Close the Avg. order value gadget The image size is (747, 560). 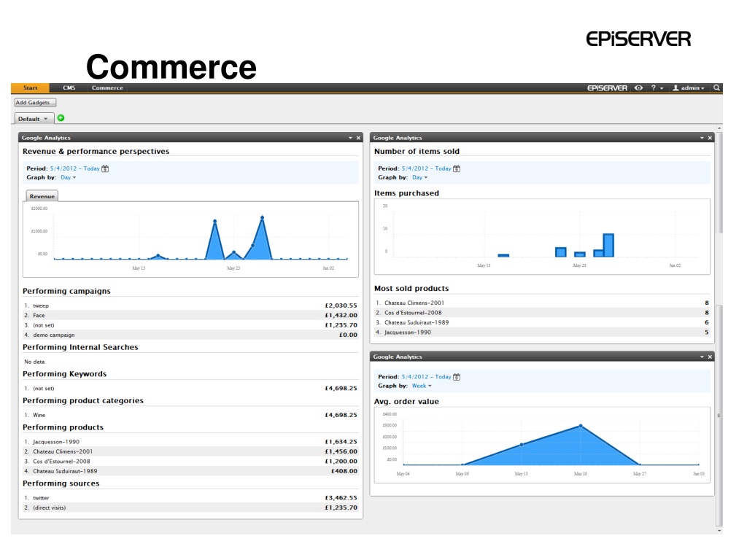[710, 357]
